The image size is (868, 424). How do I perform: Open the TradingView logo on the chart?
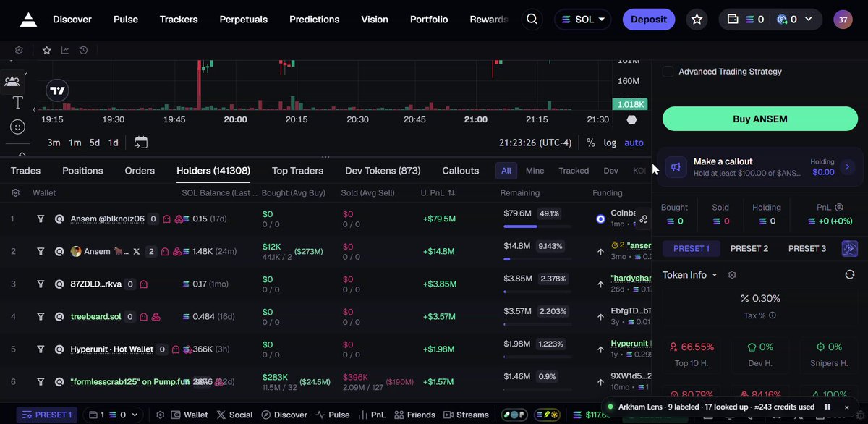(57, 91)
